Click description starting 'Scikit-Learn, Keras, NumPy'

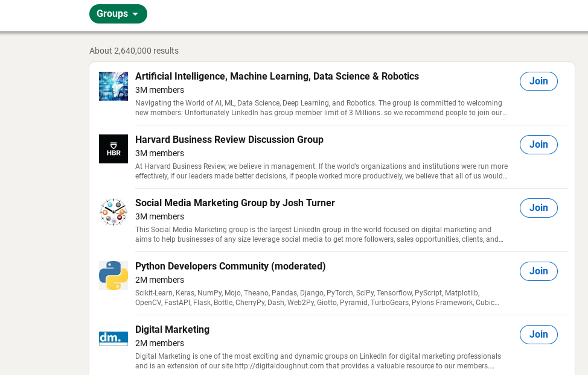click(x=318, y=298)
